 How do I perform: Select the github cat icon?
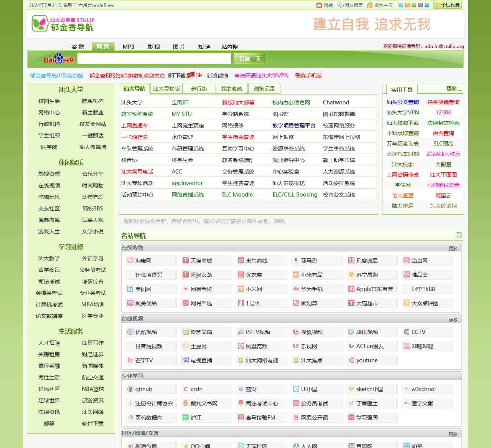131,389
